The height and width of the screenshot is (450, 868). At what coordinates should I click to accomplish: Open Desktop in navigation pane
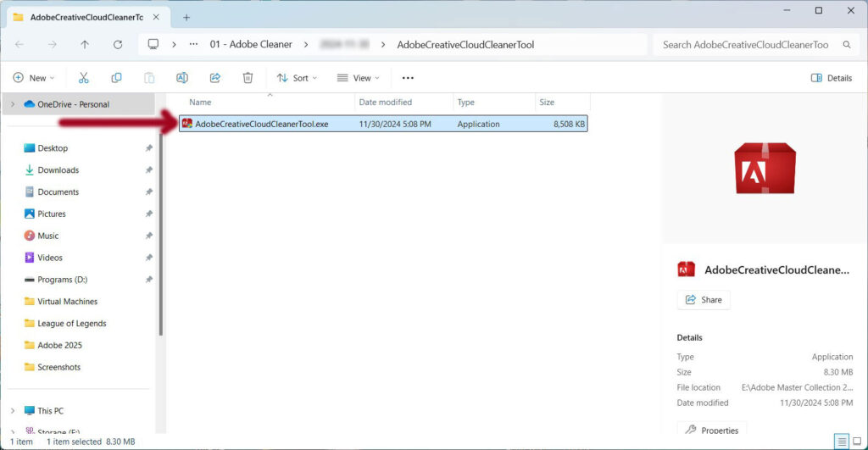click(53, 147)
